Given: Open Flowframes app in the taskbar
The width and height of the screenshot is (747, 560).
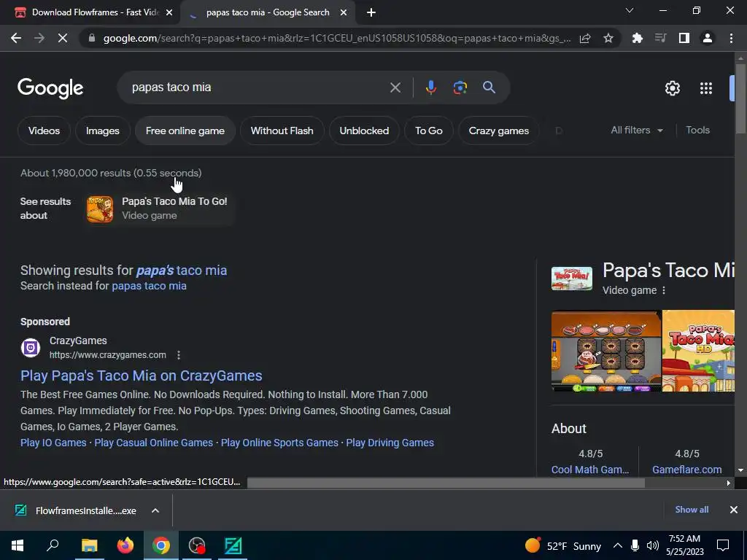Looking at the screenshot, I should click(x=233, y=545).
